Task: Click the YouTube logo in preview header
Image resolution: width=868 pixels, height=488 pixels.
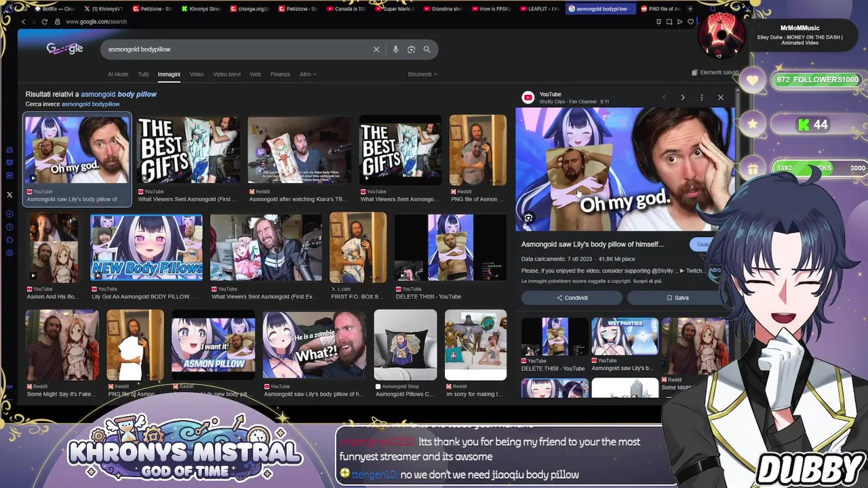Action: tap(528, 98)
